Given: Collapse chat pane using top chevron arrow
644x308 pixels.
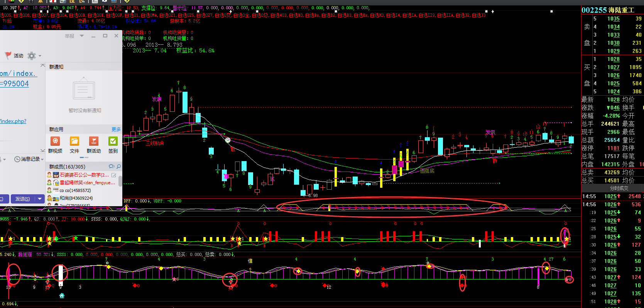Looking at the screenshot, I should coord(43,65).
